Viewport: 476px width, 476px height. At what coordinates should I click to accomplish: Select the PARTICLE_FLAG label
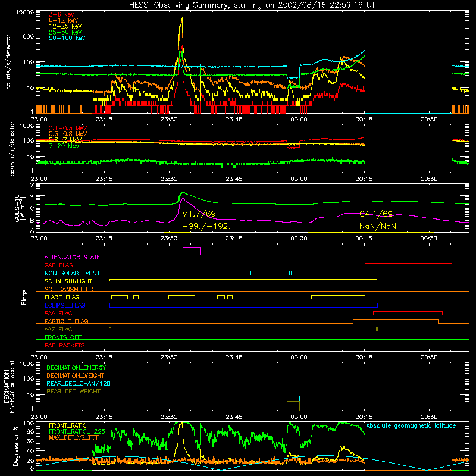click(x=67, y=321)
